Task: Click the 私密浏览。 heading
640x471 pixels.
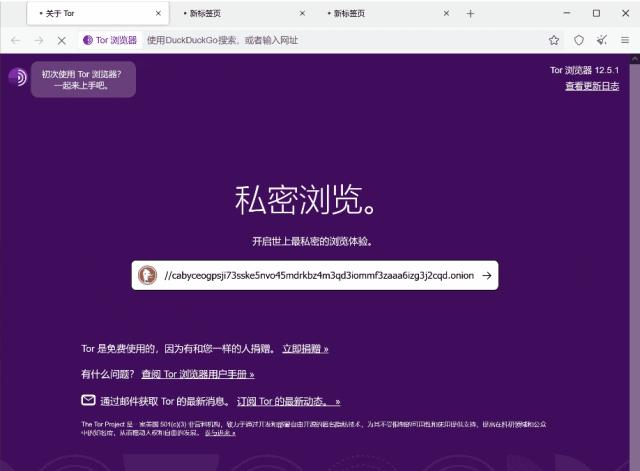Action: [305, 200]
